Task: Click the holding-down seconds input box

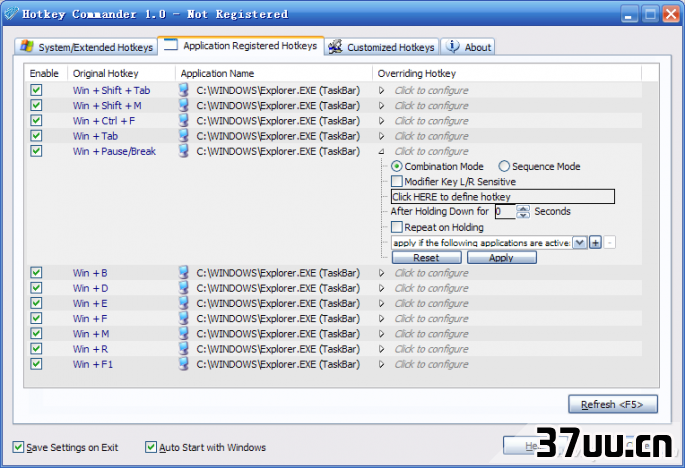Action: pyautogui.click(x=505, y=211)
